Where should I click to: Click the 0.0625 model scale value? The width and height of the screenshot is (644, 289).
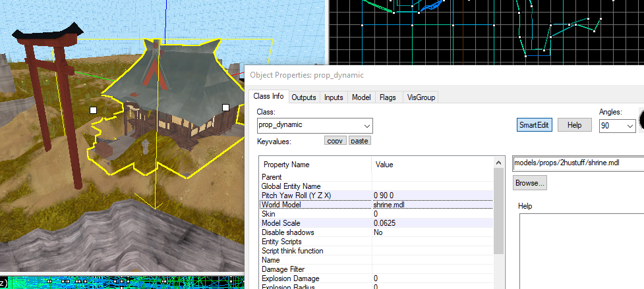tap(385, 223)
